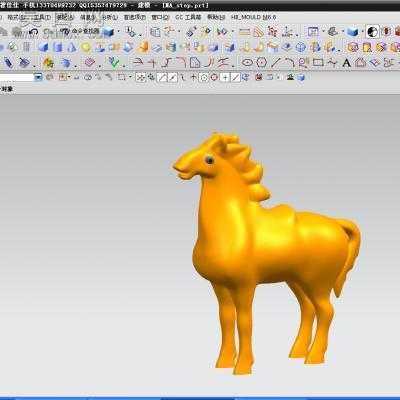Expand the dropdown beside the rectangle selection icon

click(x=130, y=77)
